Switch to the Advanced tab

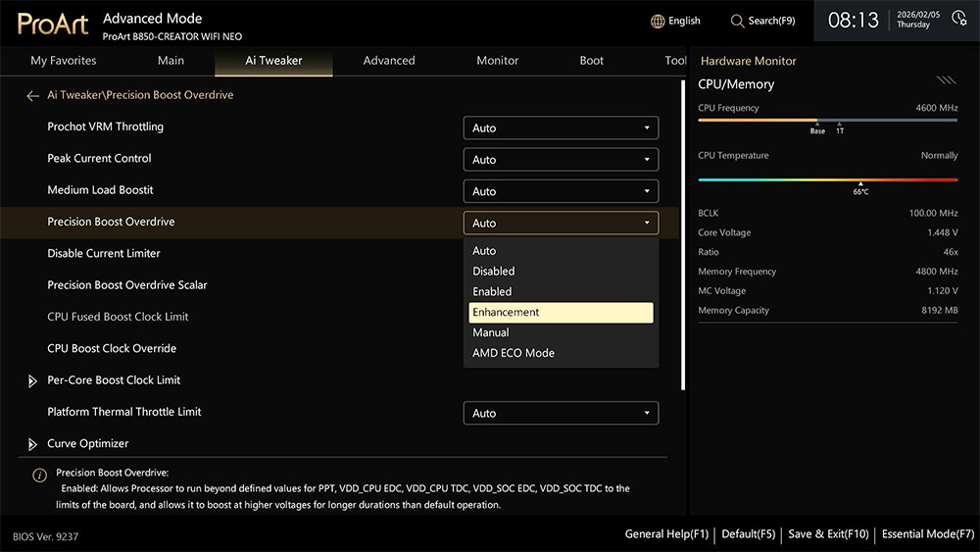389,61
